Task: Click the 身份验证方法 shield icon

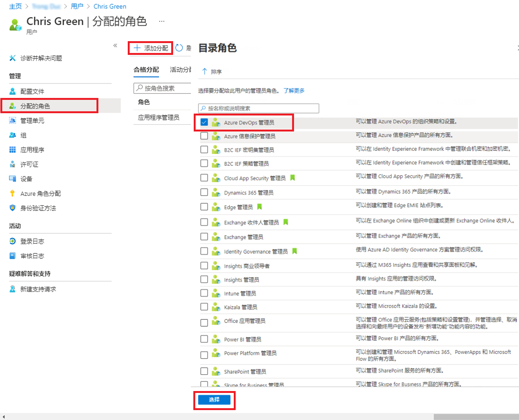Action: pos(13,208)
